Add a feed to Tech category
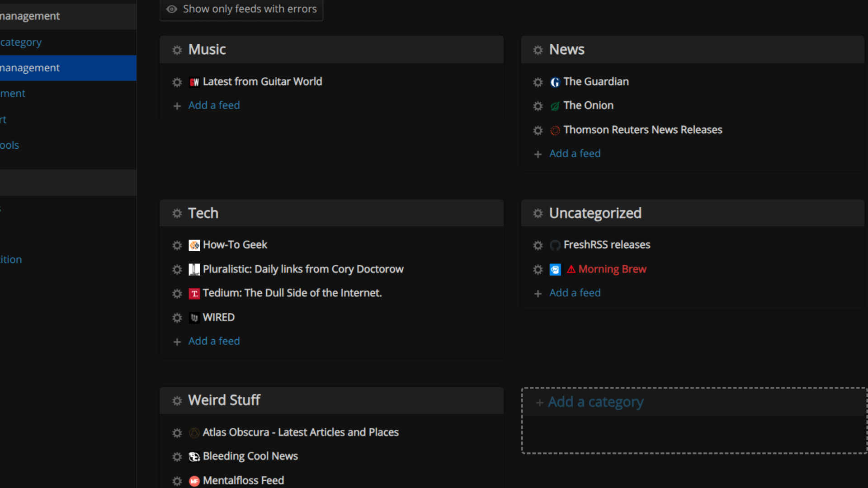The image size is (868, 488). pos(214,341)
